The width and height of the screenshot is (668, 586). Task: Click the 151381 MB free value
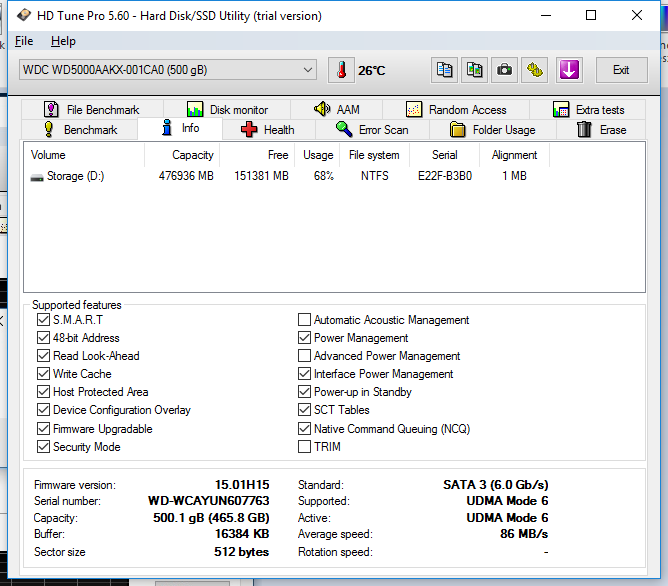(262, 176)
